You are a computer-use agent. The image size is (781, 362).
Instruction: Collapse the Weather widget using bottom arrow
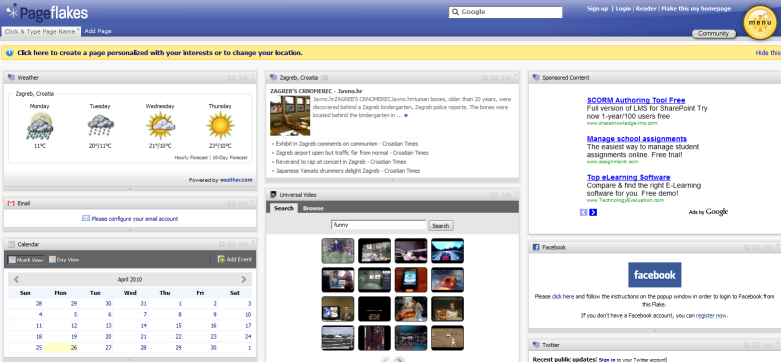(x=130, y=189)
